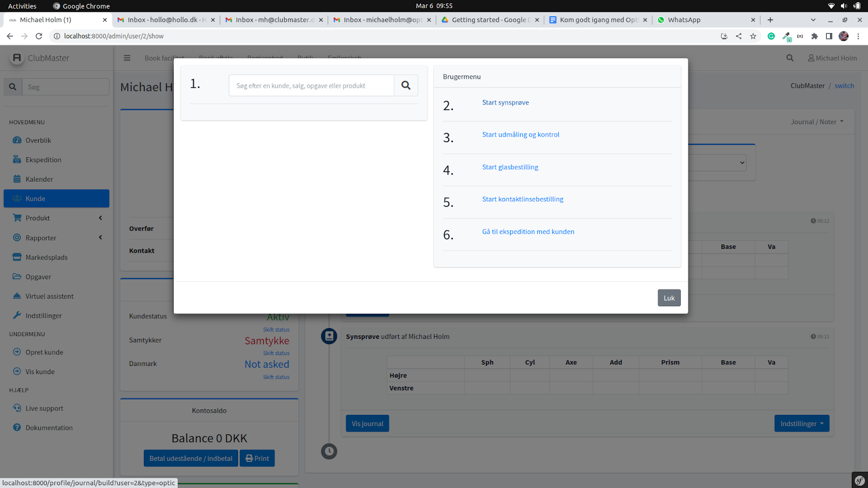
Task: Click the Synsprøve journal entry icon
Action: click(329, 336)
